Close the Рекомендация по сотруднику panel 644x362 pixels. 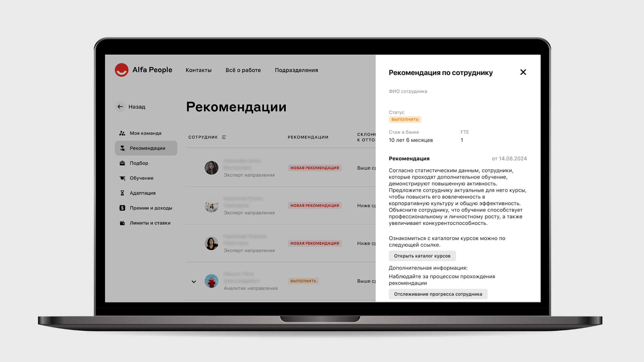click(x=523, y=72)
